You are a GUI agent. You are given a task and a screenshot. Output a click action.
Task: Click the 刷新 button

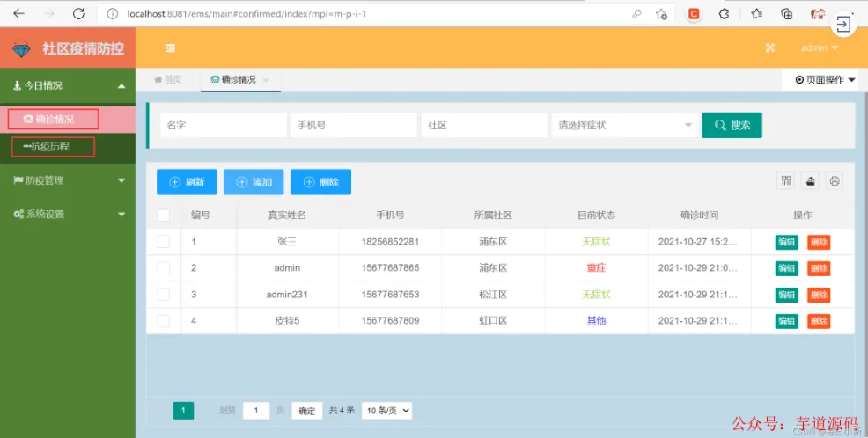187,182
